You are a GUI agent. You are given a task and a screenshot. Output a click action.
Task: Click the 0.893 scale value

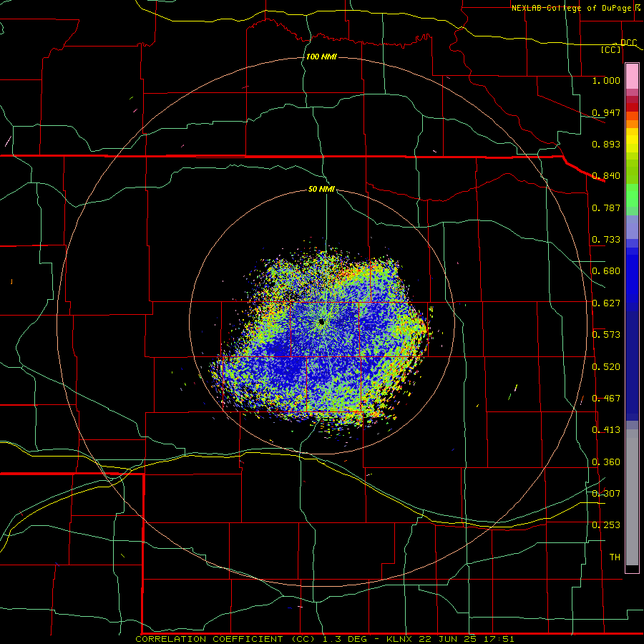click(x=606, y=144)
